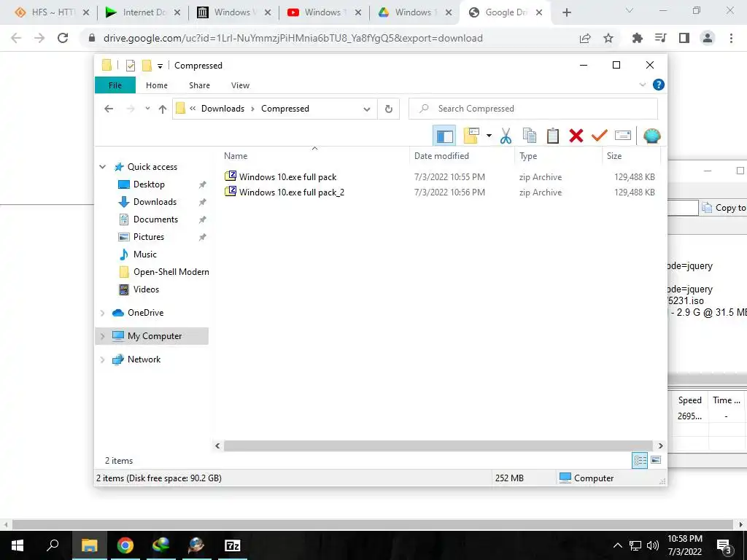Click Compressed in the address breadcrumb
Image resolution: width=747 pixels, height=560 pixels.
(285, 109)
